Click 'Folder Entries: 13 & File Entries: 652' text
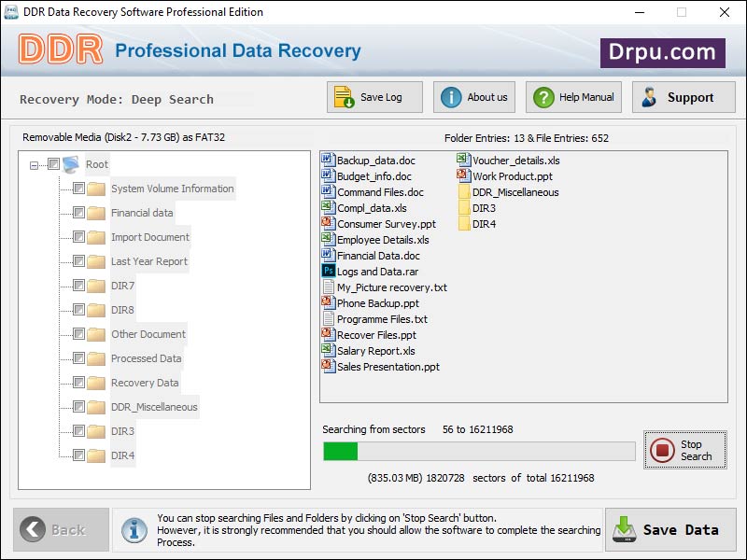747x560 pixels. click(x=527, y=138)
